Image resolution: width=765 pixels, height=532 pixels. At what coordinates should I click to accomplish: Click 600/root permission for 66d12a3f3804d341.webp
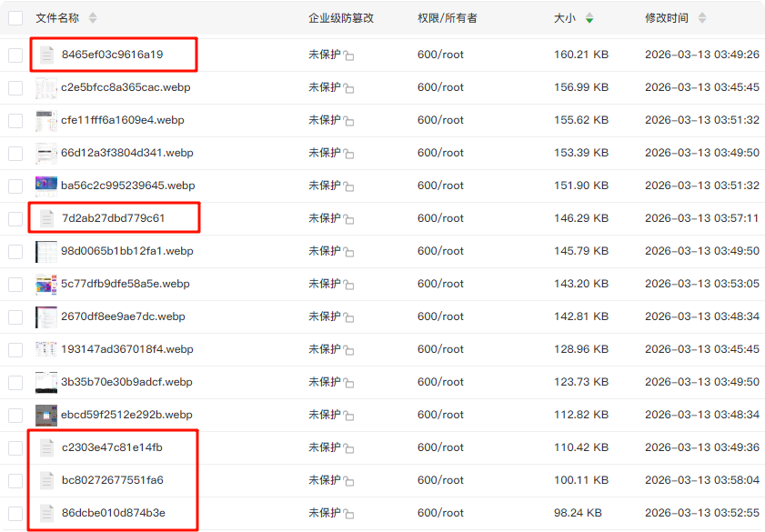tap(440, 153)
